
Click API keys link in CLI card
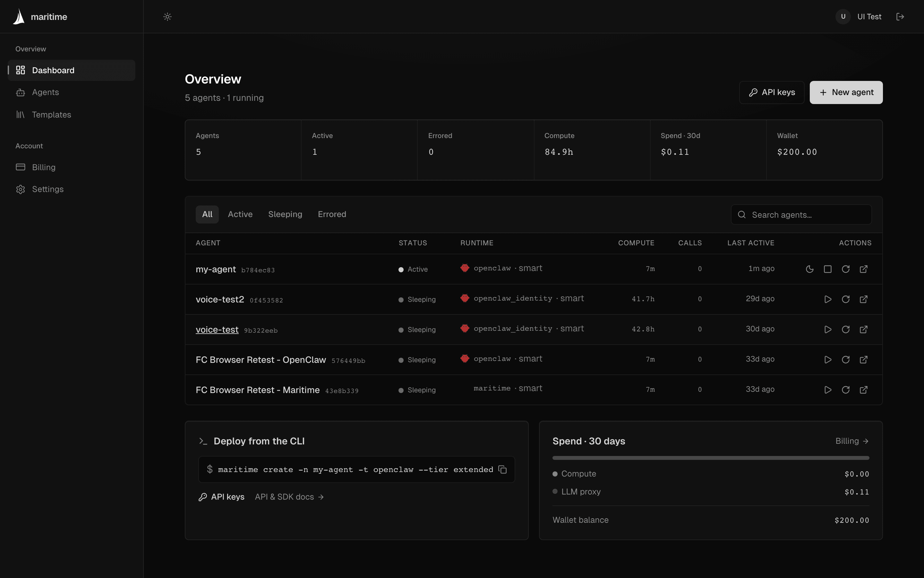click(221, 496)
